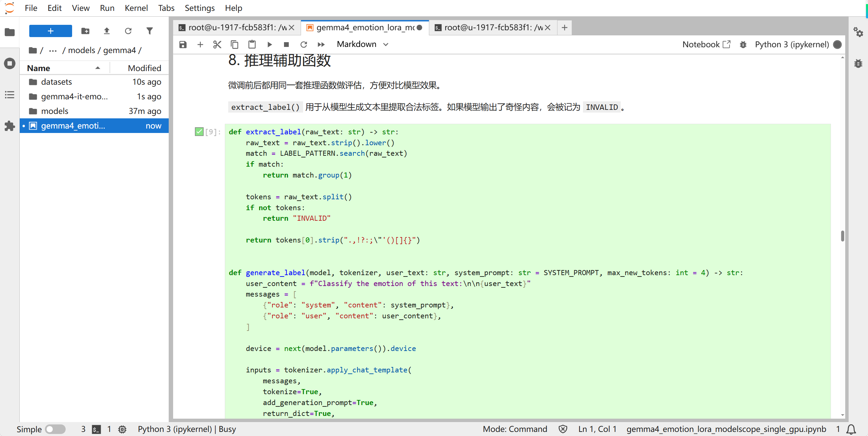Navigate to models breadcrumb folder

tap(82, 50)
